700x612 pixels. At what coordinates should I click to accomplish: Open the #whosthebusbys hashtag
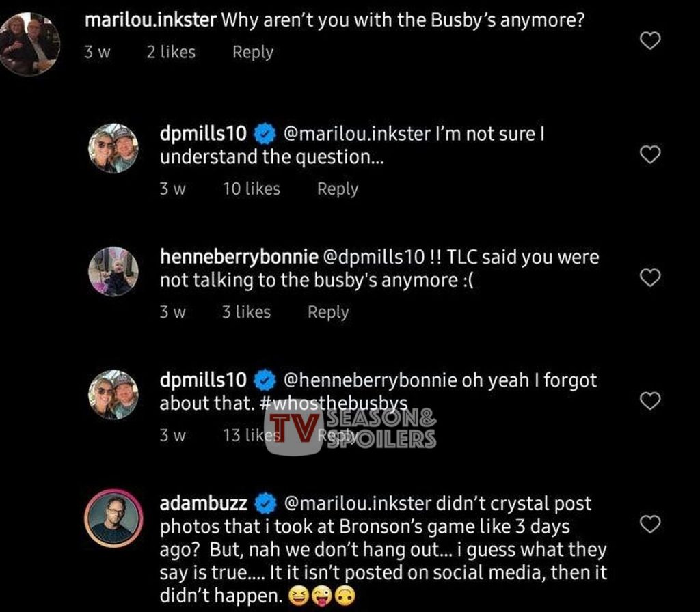pyautogui.click(x=334, y=403)
